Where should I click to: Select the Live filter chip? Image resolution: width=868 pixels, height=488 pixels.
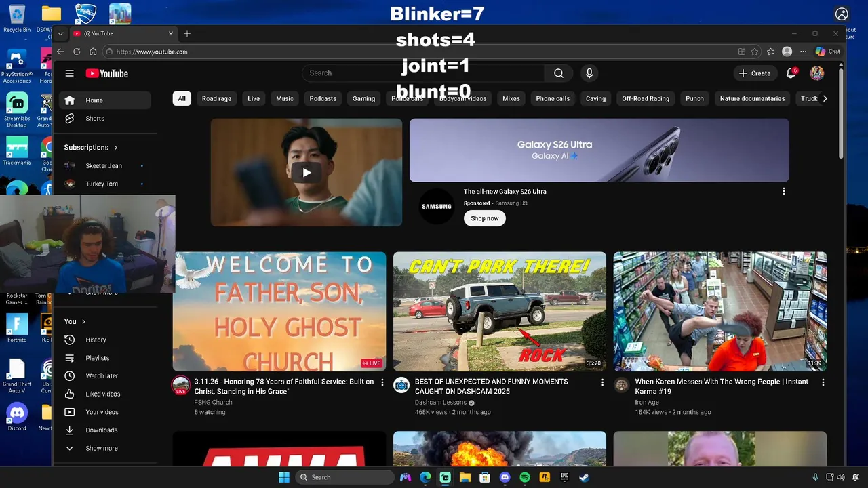[x=254, y=99]
